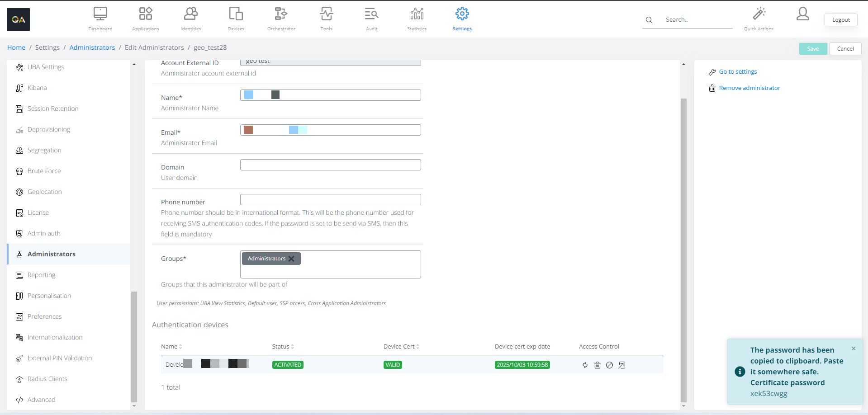
Task: Sort devices by Device Cert column
Action: point(401,347)
